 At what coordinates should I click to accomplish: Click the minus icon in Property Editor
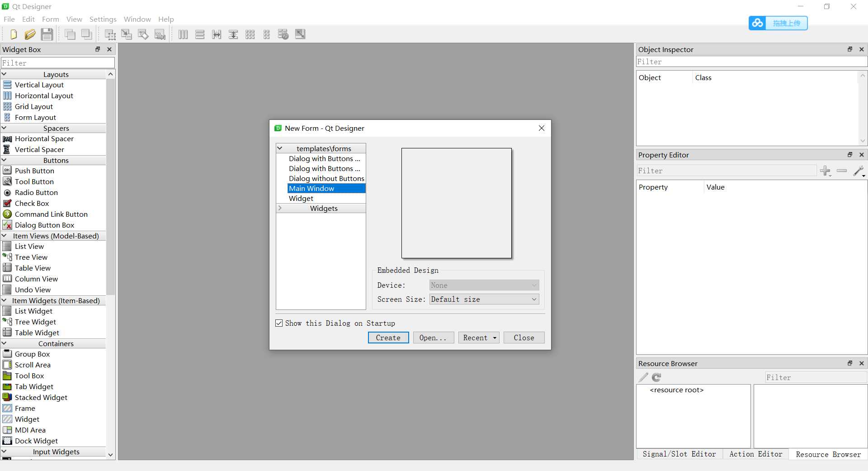point(842,171)
